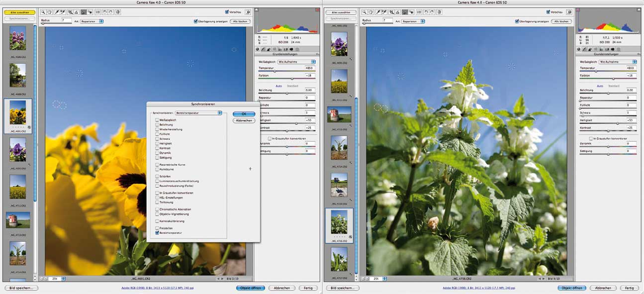Click the trash icon in right window toolbar
This screenshot has width=644, height=294.
point(439,11)
